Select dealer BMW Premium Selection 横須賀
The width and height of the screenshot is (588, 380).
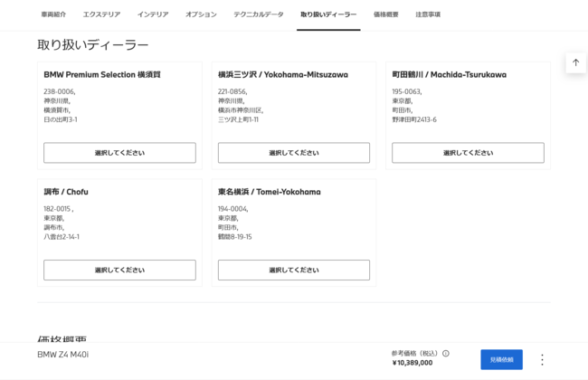[x=119, y=153]
